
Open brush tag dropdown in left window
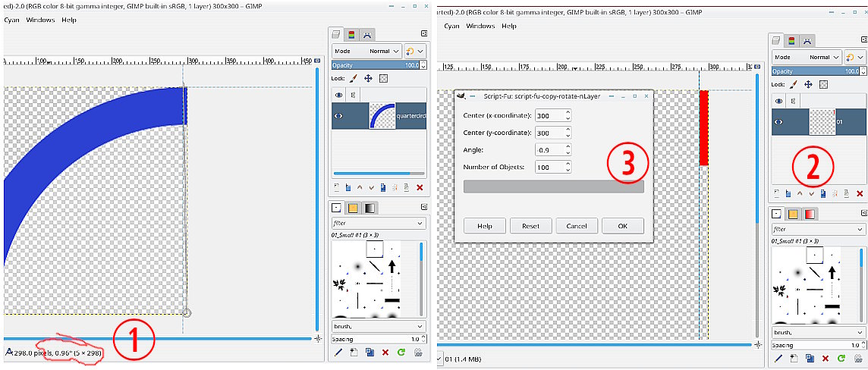[x=379, y=326]
